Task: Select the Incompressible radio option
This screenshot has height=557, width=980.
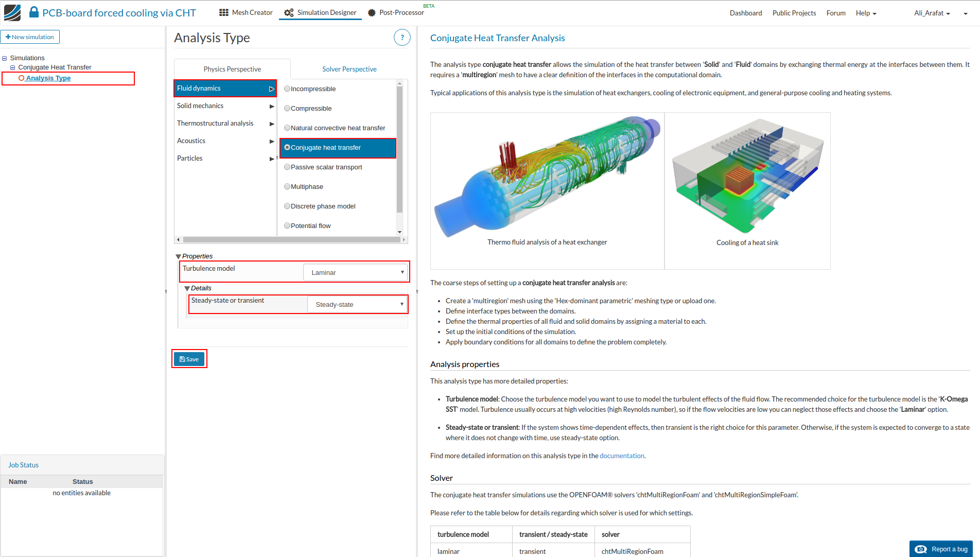Action: pos(287,89)
